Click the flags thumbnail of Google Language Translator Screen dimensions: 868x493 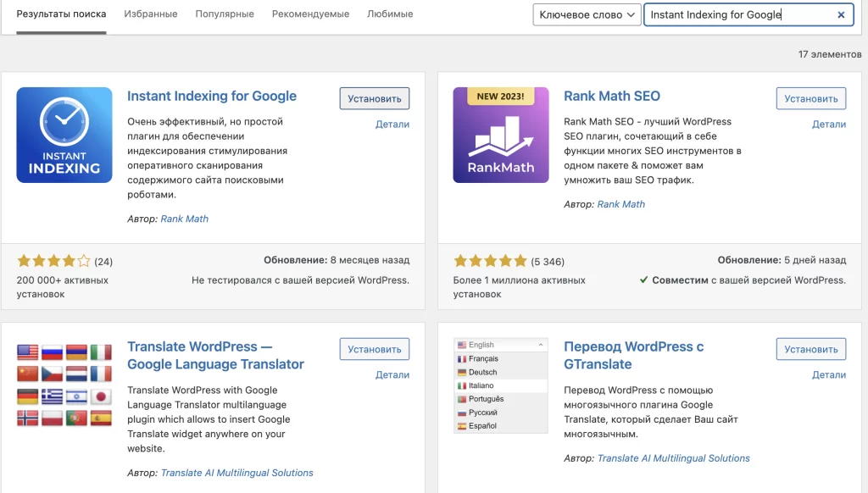point(64,385)
